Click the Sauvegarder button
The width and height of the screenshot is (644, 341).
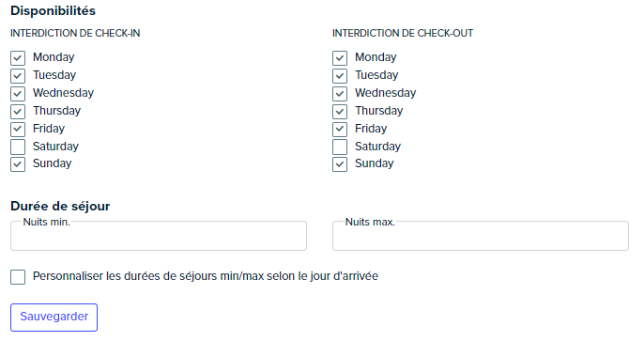pyautogui.click(x=54, y=318)
